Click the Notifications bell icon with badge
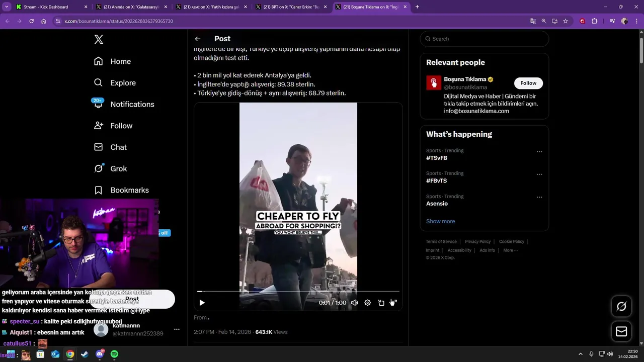The height and width of the screenshot is (362, 644). pyautogui.click(x=99, y=104)
